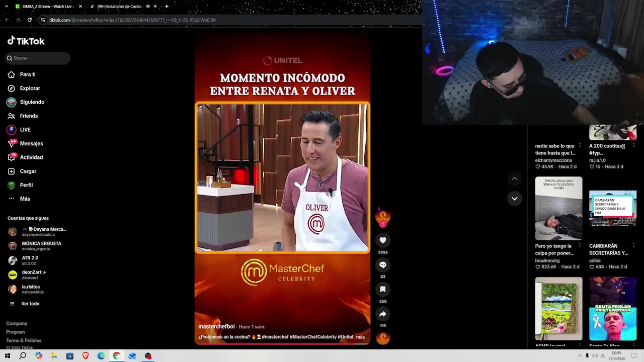The height and width of the screenshot is (362, 644).
Task: Open Santa Fe Klan triste noticia thumbnail
Action: (x=613, y=309)
